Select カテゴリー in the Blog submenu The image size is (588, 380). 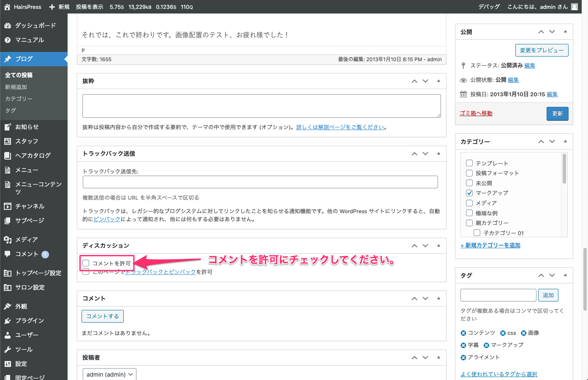[19, 99]
